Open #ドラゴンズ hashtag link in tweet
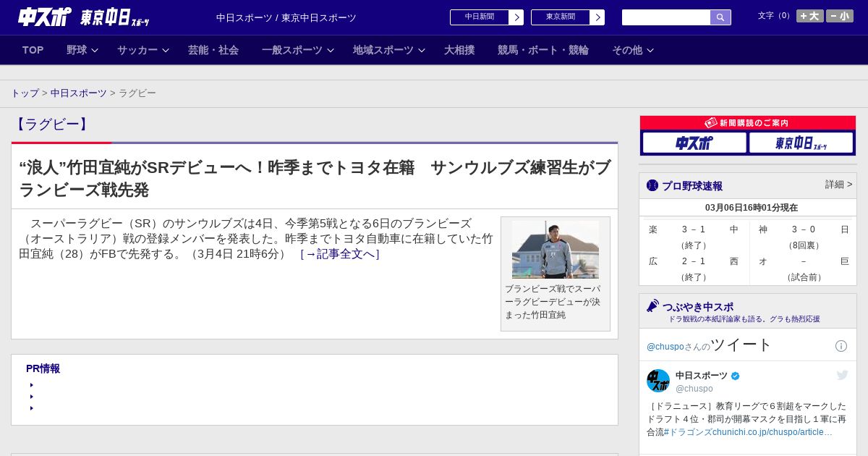The height and width of the screenshot is (456, 868). pyautogui.click(x=688, y=432)
